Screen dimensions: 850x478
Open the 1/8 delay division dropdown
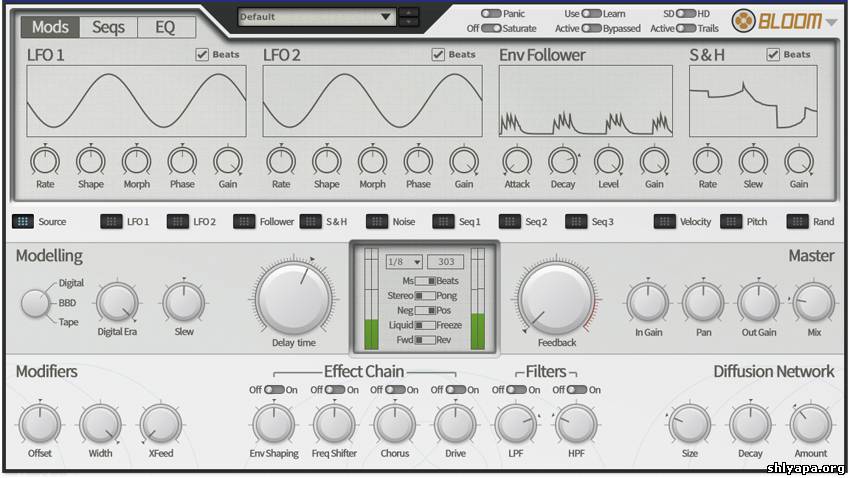point(403,262)
